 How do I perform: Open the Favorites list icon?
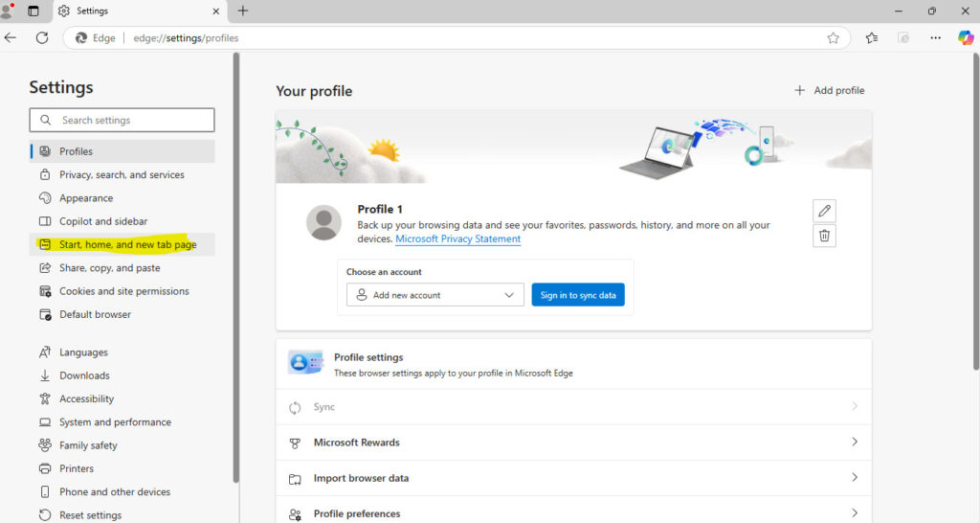point(872,38)
